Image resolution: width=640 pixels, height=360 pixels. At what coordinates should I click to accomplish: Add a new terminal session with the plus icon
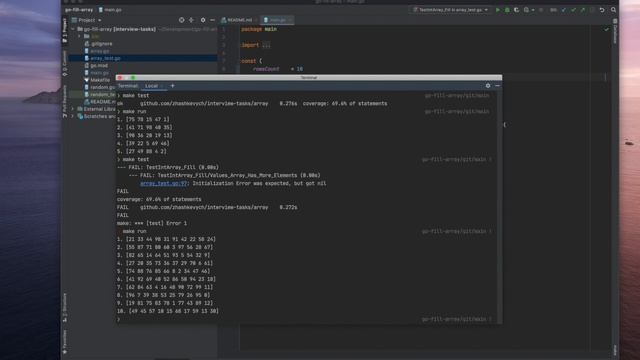[x=173, y=86]
